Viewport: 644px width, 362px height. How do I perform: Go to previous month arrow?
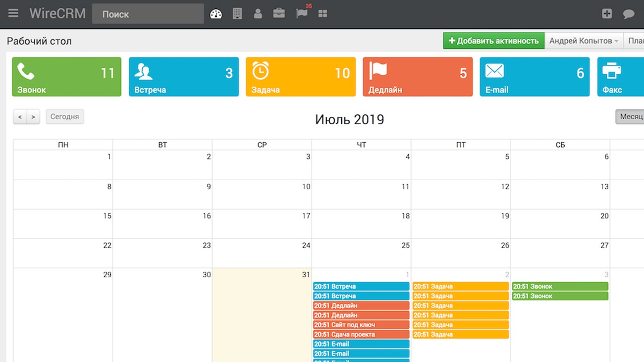point(20,117)
